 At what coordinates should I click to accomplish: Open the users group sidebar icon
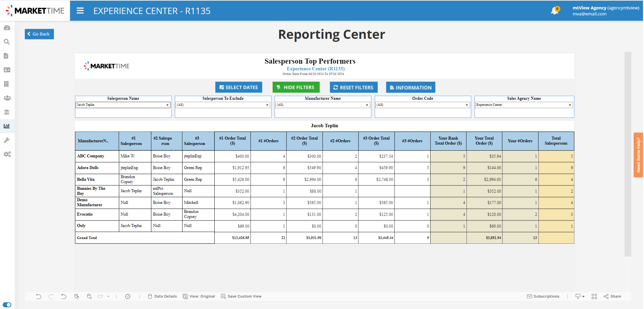(x=7, y=98)
